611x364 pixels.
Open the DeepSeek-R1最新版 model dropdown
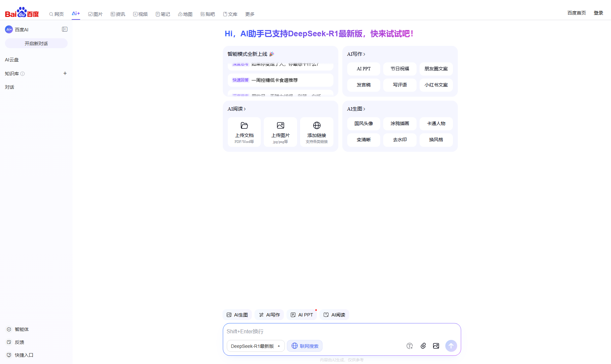[x=256, y=346]
